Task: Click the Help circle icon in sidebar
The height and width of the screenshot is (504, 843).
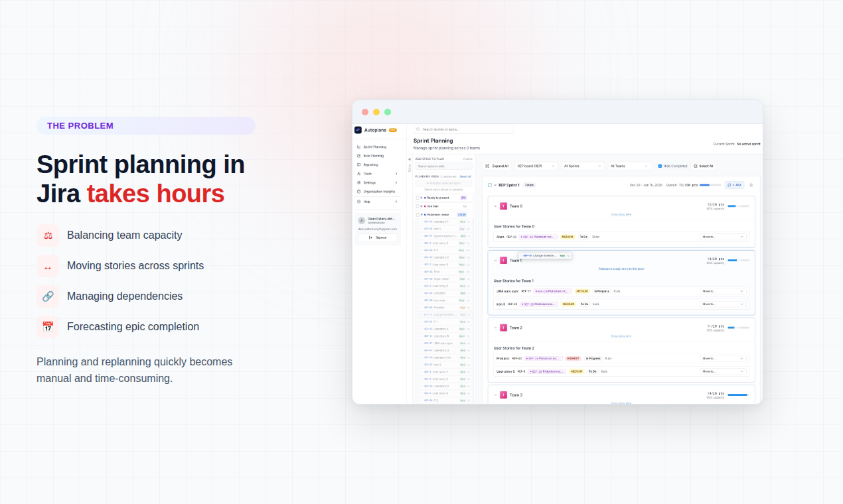Action: [x=359, y=202]
